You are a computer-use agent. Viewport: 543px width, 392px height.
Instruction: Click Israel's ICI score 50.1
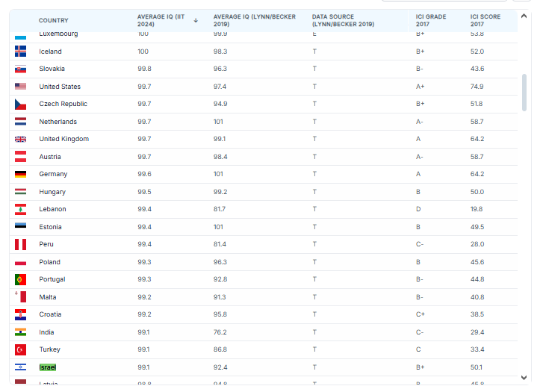pos(477,367)
